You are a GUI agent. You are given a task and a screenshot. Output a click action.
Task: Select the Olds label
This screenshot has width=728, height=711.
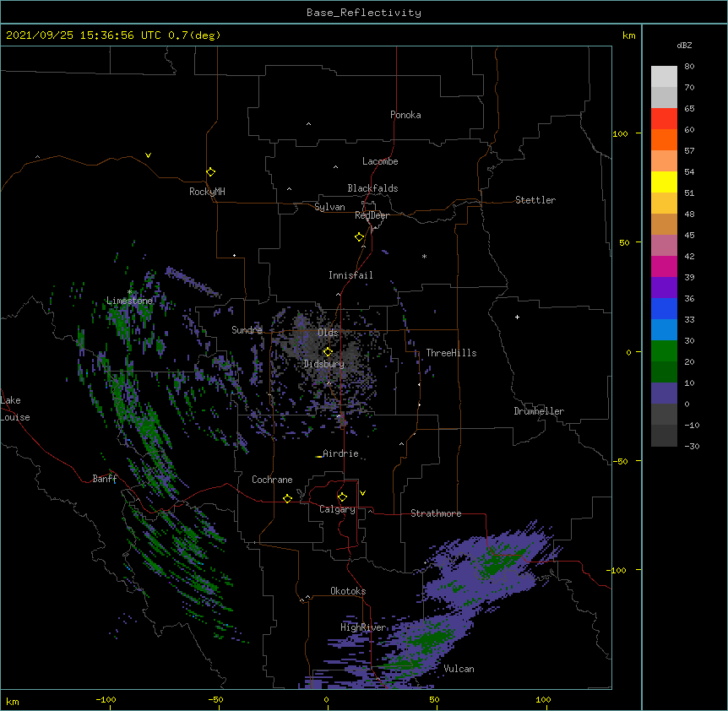tap(328, 333)
